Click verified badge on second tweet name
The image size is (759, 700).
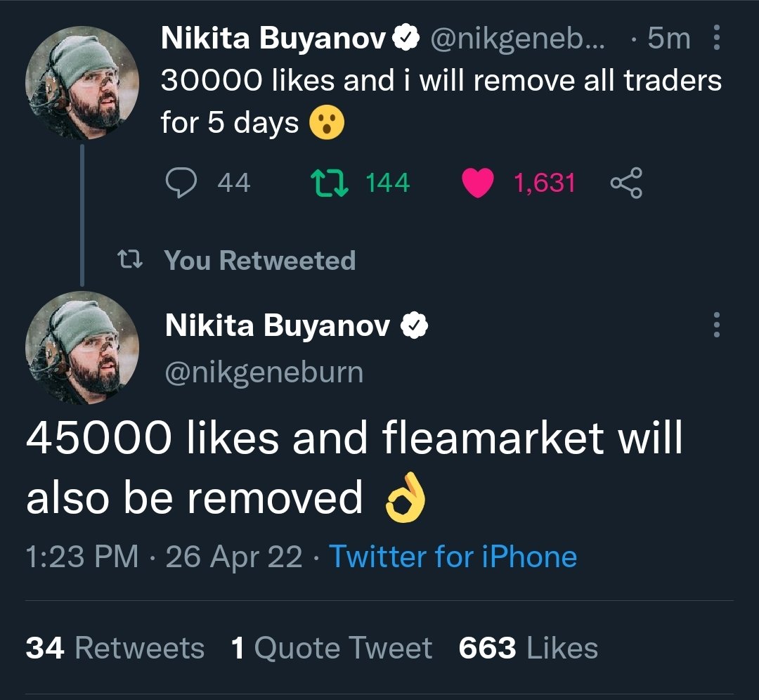[x=415, y=326]
